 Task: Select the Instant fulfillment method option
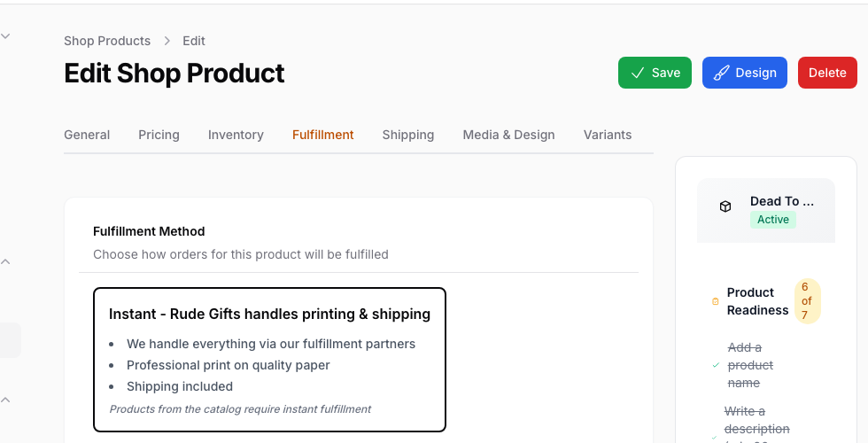click(269, 360)
